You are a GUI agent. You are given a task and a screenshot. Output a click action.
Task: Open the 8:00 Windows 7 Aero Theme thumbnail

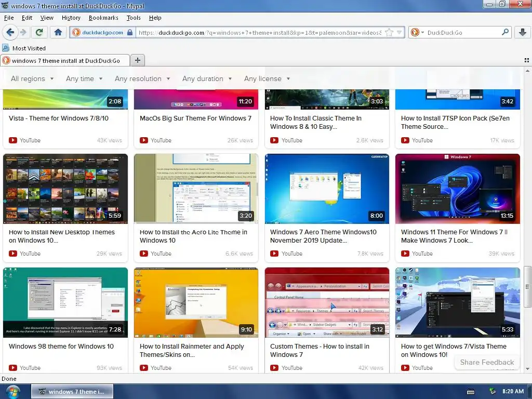[x=327, y=189]
